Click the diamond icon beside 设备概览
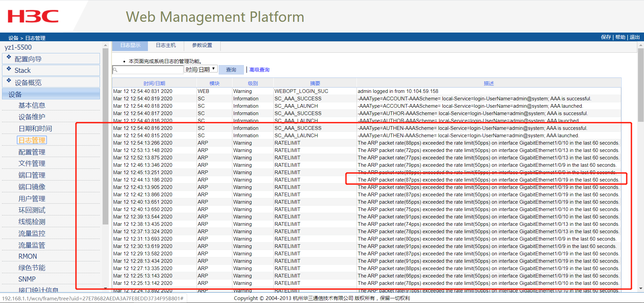This screenshot has width=644, height=303. tap(9, 81)
